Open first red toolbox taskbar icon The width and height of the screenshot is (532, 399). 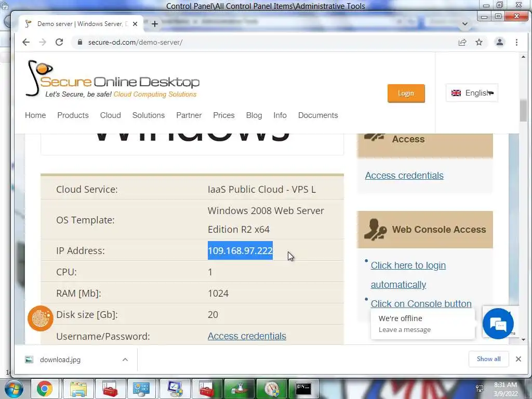click(110, 389)
